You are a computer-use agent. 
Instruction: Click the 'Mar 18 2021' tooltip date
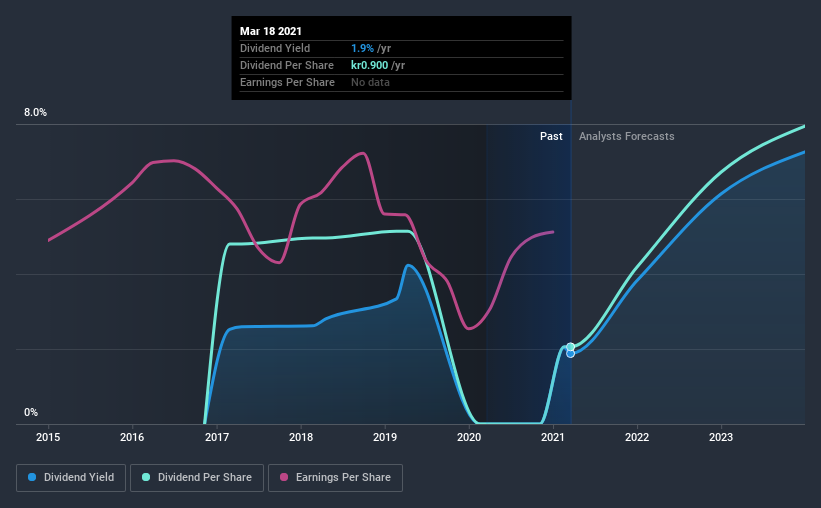271,31
